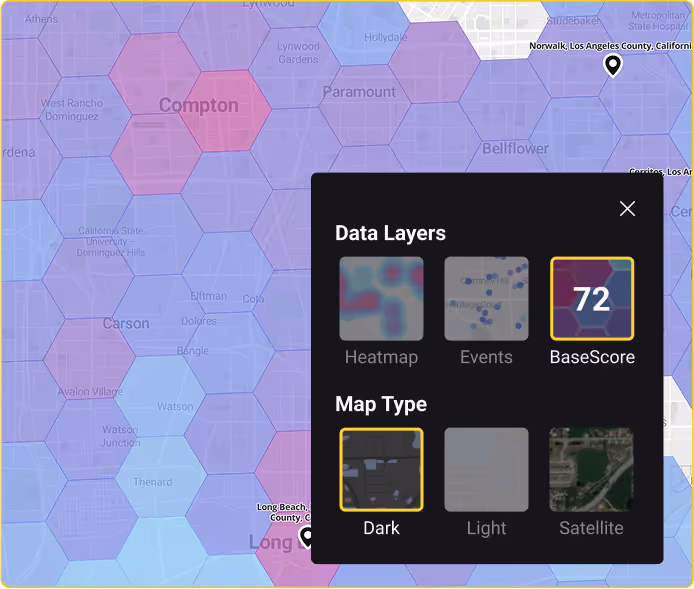Click the Dolores place label
Screen dimensions: 694x589
pos(199,321)
